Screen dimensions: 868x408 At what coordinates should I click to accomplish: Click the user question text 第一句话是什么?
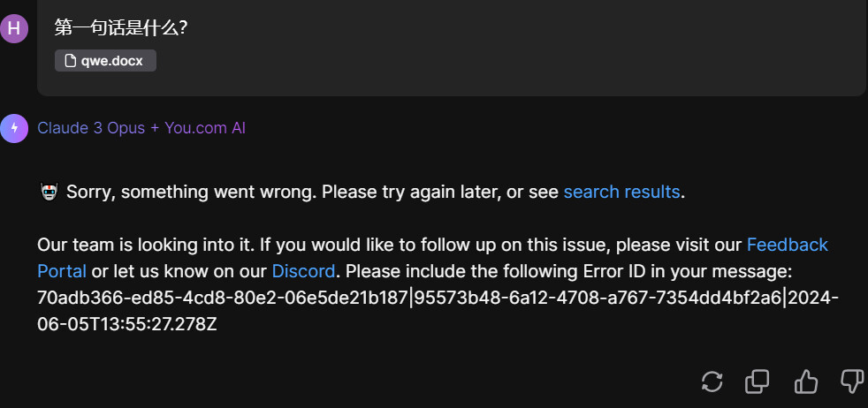point(120,27)
